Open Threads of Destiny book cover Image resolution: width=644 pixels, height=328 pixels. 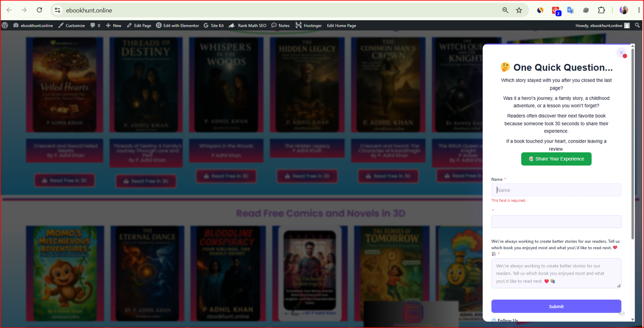click(146, 85)
